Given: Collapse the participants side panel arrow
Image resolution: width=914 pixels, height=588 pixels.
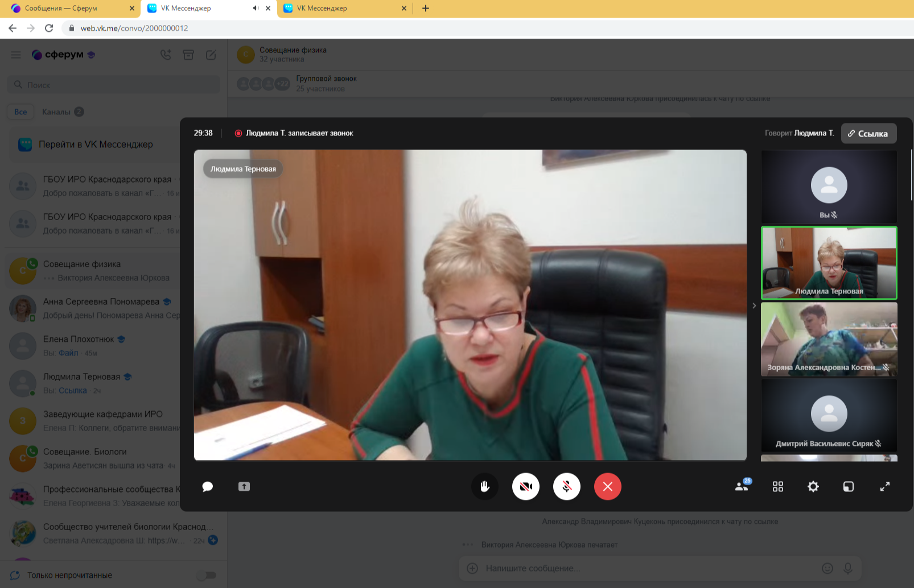Looking at the screenshot, I should point(754,306).
